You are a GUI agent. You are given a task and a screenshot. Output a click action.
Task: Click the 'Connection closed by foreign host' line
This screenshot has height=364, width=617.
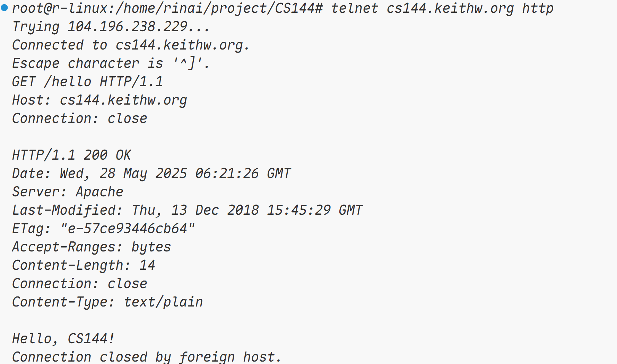click(x=147, y=357)
